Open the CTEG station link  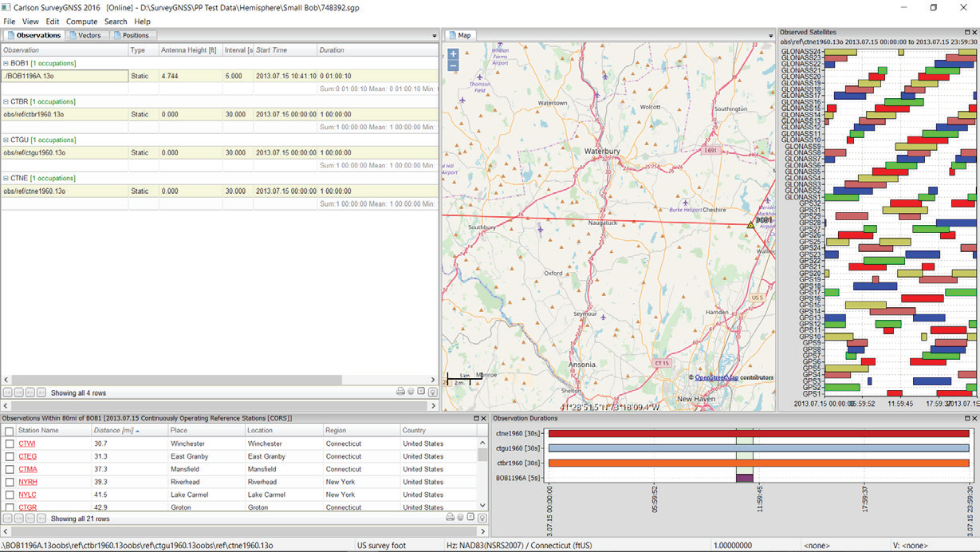click(x=27, y=456)
